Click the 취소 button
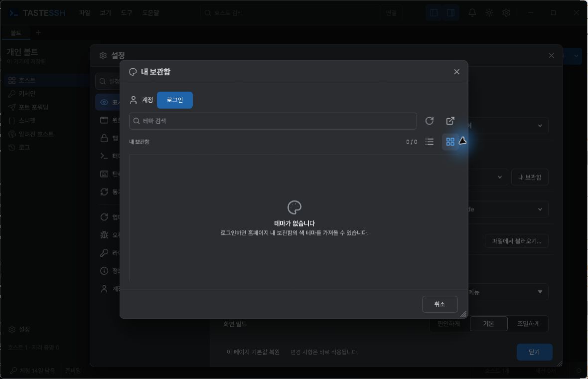588x379 pixels. click(x=440, y=304)
